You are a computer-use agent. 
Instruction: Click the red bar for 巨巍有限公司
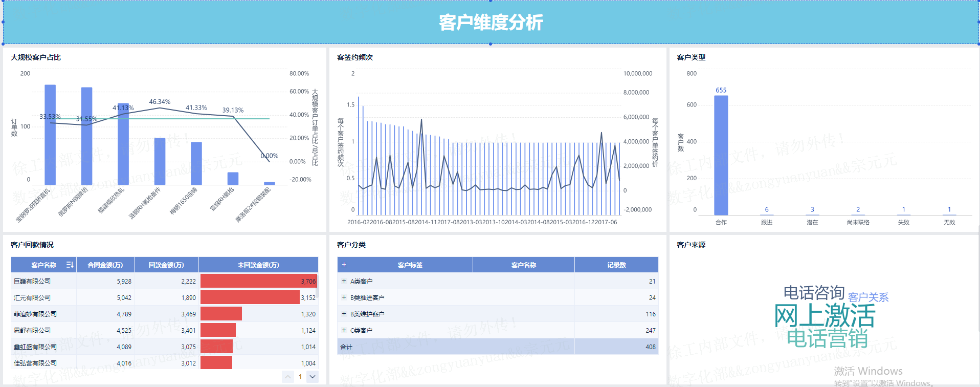click(x=258, y=281)
